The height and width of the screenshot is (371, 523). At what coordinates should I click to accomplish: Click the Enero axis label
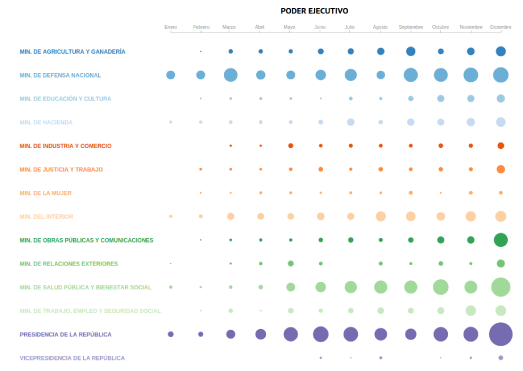170,27
